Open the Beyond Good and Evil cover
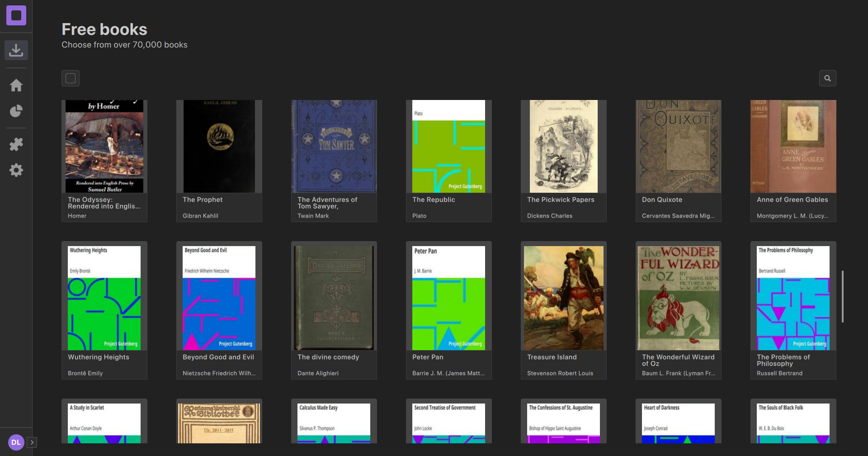Image resolution: width=868 pixels, height=456 pixels. pos(219,298)
